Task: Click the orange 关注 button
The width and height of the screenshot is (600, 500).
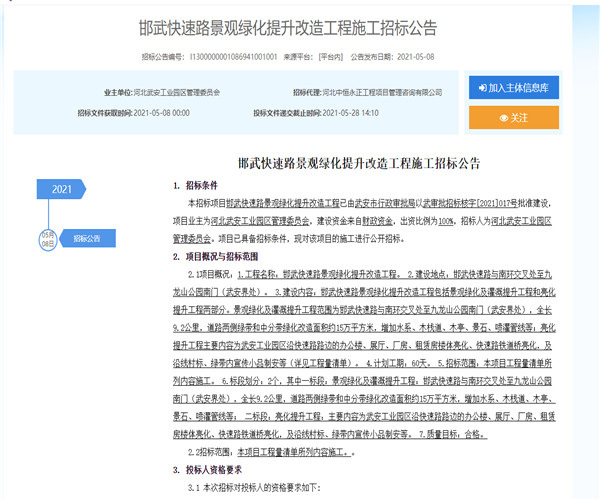Action: point(514,117)
